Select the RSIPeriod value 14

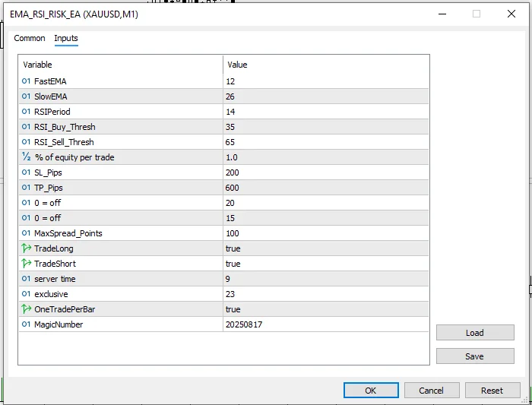click(x=230, y=112)
